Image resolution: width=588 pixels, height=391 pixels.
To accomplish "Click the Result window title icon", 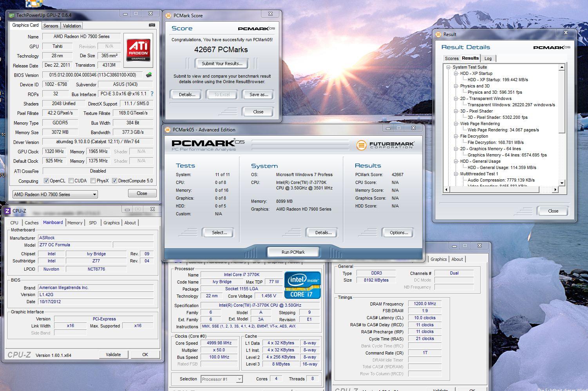I will [438, 35].
